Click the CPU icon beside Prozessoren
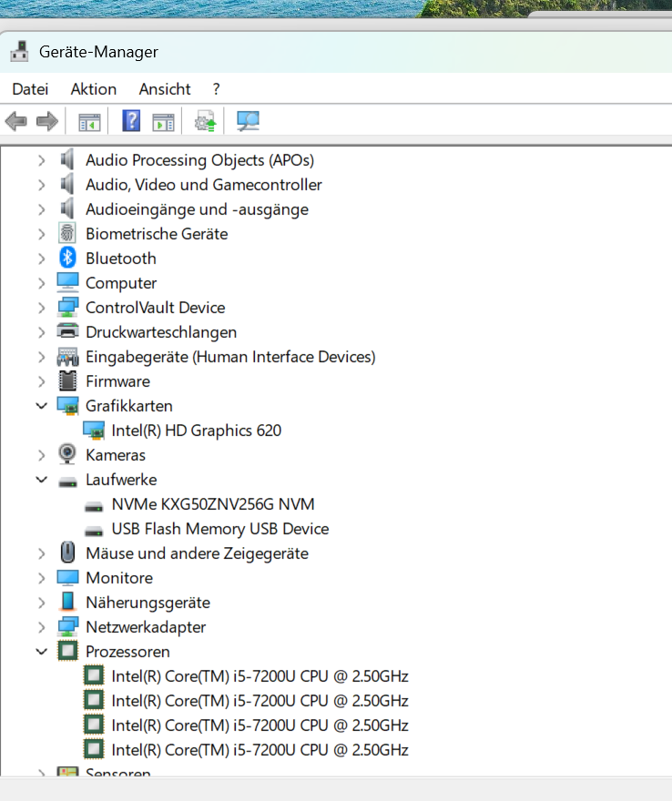The width and height of the screenshot is (672, 801). [x=67, y=651]
